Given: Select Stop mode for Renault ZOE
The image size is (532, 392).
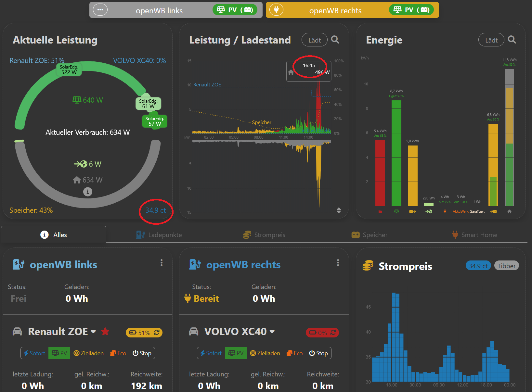Looking at the screenshot, I should coord(142,353).
